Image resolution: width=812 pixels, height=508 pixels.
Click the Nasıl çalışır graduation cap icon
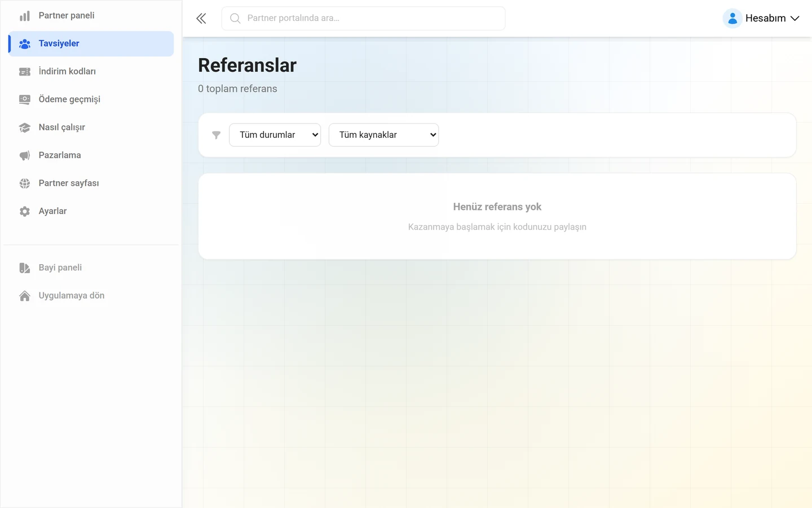[25, 128]
